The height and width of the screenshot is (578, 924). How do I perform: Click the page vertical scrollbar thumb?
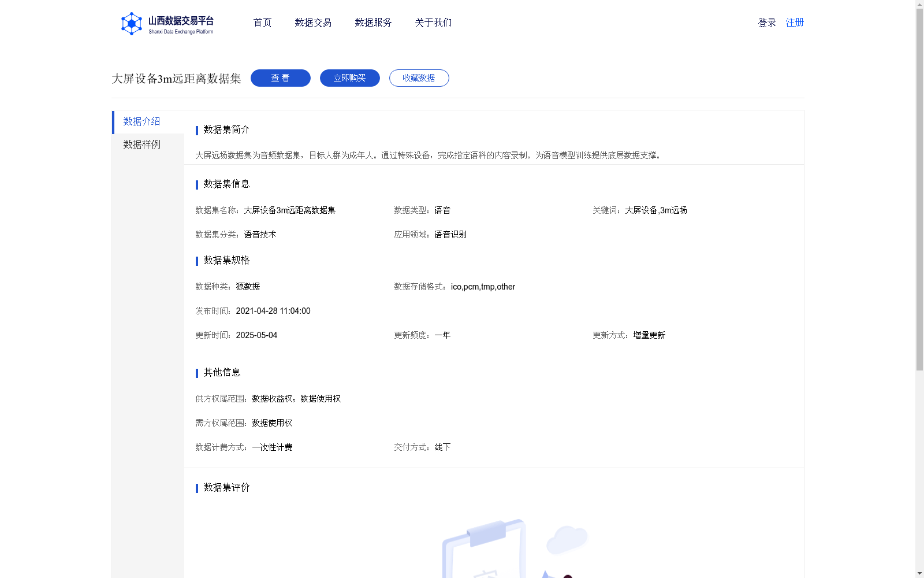coord(919,190)
